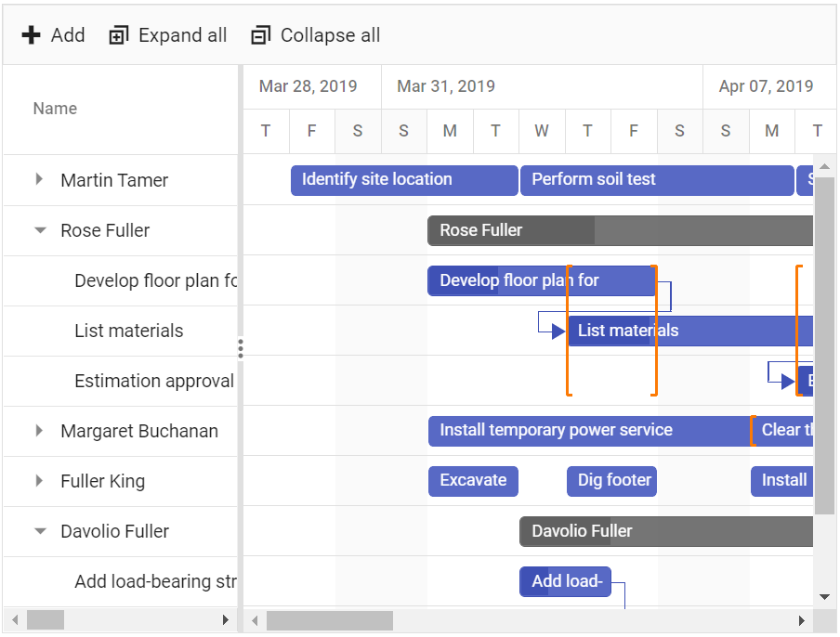Image resolution: width=840 pixels, height=637 pixels.
Task: Click the Collapse all icon
Action: click(261, 35)
